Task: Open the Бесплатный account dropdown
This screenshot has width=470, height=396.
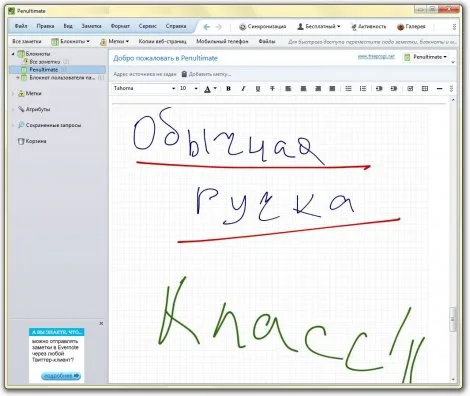Action: pyautogui.click(x=319, y=26)
